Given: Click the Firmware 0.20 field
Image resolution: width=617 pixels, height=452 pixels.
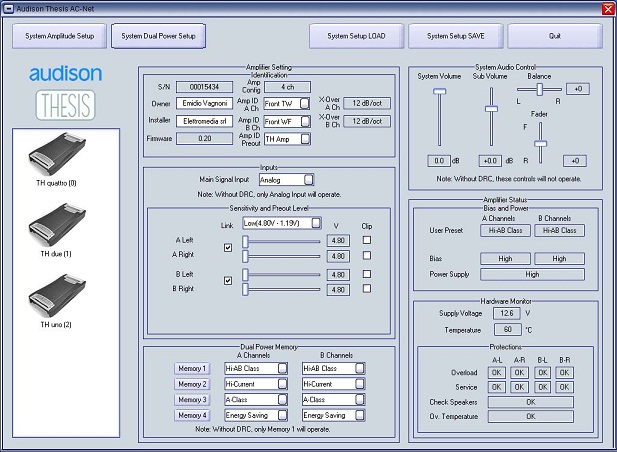Looking at the screenshot, I should click(x=205, y=138).
